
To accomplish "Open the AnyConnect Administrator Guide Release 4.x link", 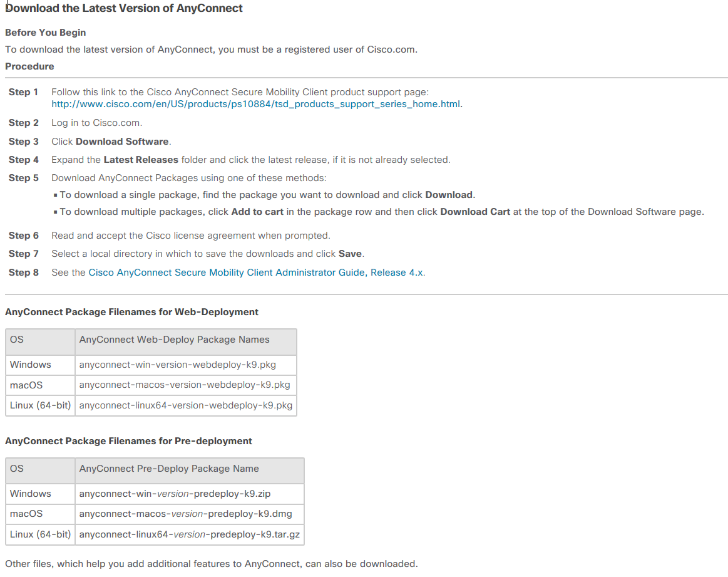I will (256, 273).
